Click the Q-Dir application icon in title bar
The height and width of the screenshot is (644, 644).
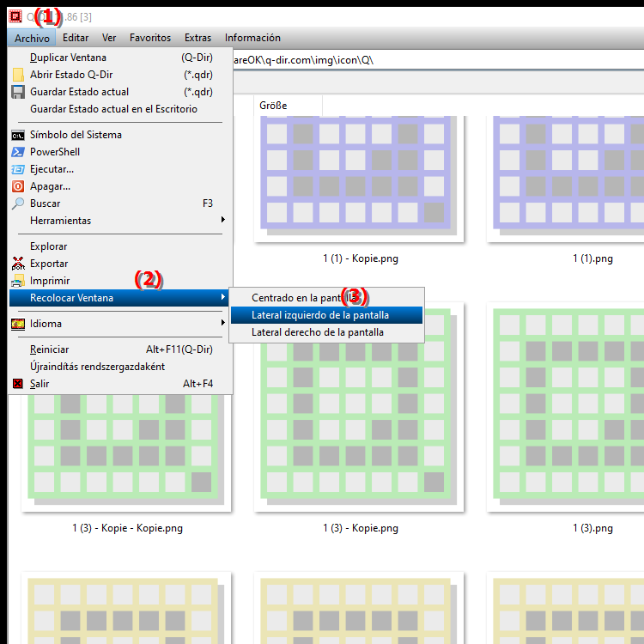(x=15, y=17)
